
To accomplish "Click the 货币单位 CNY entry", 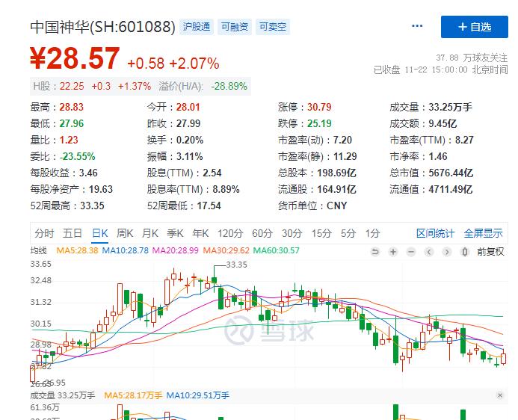I will [312, 206].
